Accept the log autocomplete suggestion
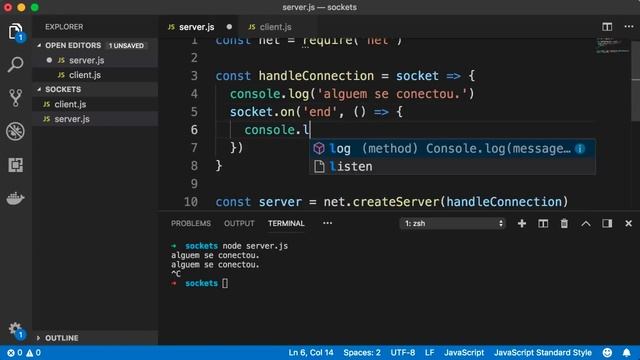 click(452, 149)
